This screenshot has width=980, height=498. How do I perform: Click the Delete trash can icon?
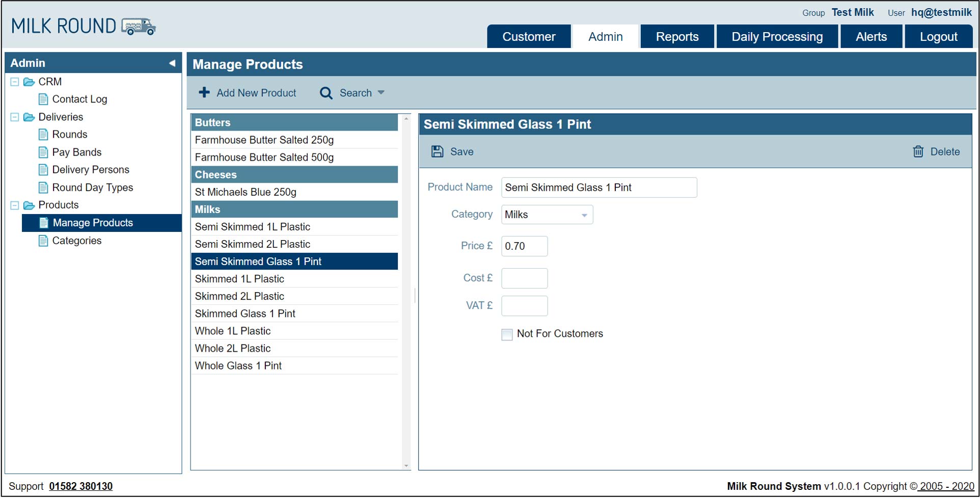(x=918, y=151)
